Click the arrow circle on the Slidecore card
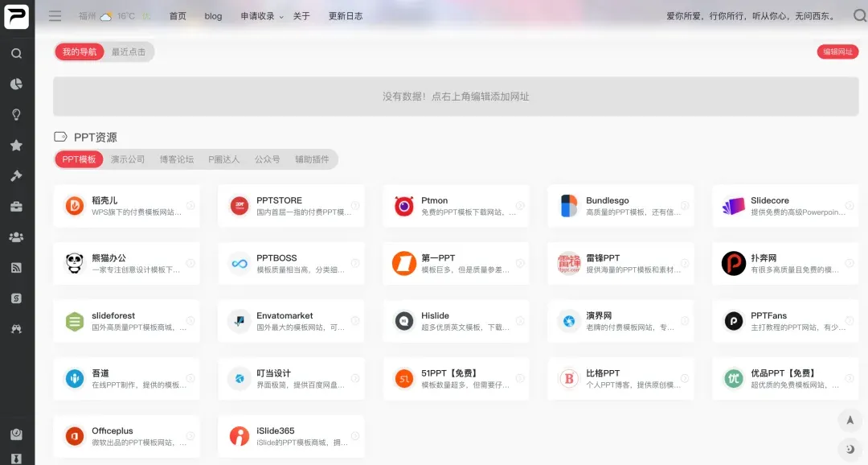Viewport: 868px width, 465px height. click(850, 206)
